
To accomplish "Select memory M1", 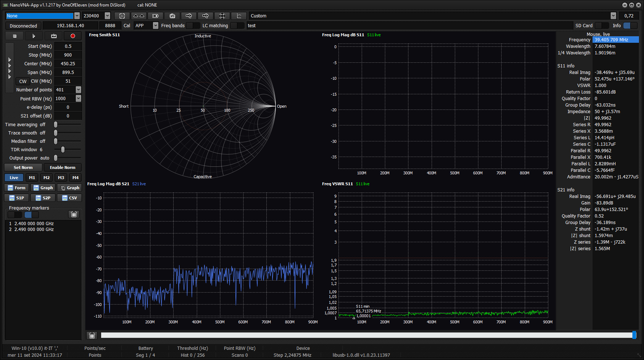I will click(32, 178).
